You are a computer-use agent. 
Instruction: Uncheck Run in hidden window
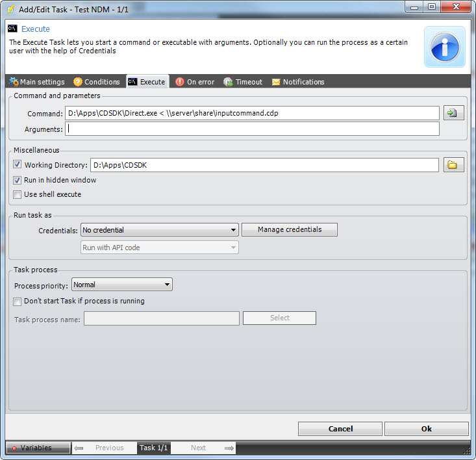coord(18,180)
